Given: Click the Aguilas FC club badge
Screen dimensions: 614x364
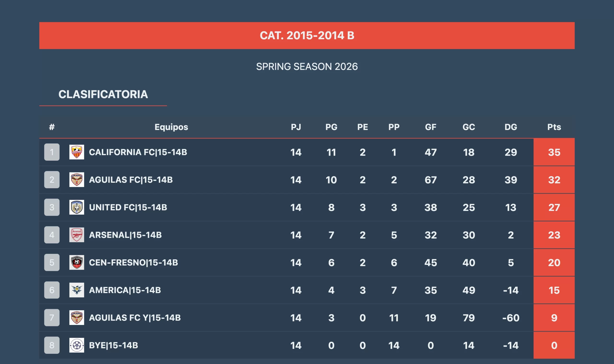Looking at the screenshot, I should pos(76,180).
